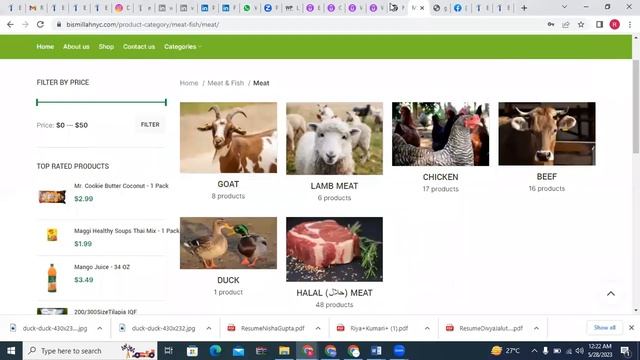Bookmark this page with the star icon
The width and height of the screenshot is (640, 360).
(581, 24)
